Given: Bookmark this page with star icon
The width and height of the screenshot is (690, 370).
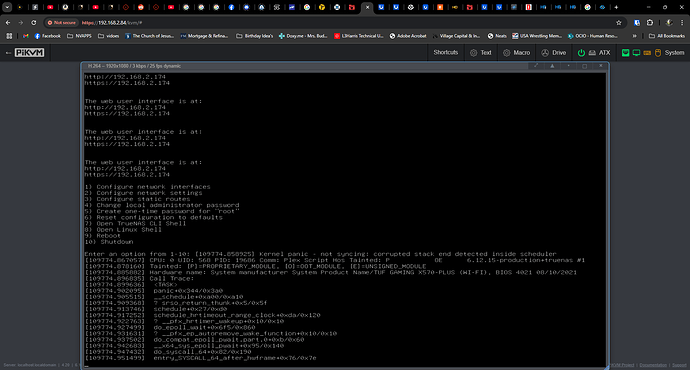Looking at the screenshot, I should pos(619,22).
